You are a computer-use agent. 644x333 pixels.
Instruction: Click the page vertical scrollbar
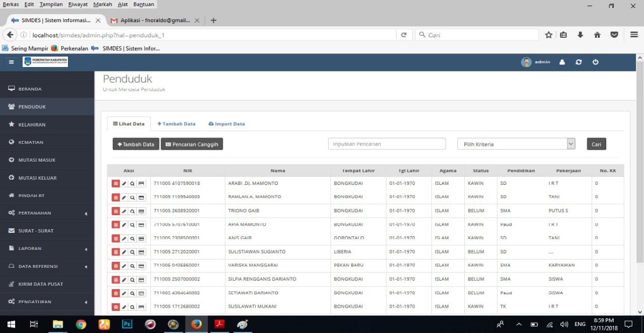click(640, 162)
